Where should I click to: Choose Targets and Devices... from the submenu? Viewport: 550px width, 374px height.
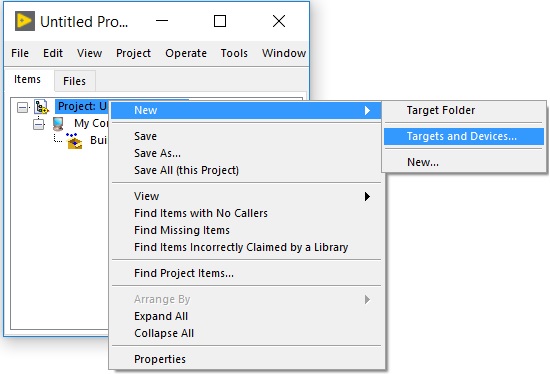(464, 136)
